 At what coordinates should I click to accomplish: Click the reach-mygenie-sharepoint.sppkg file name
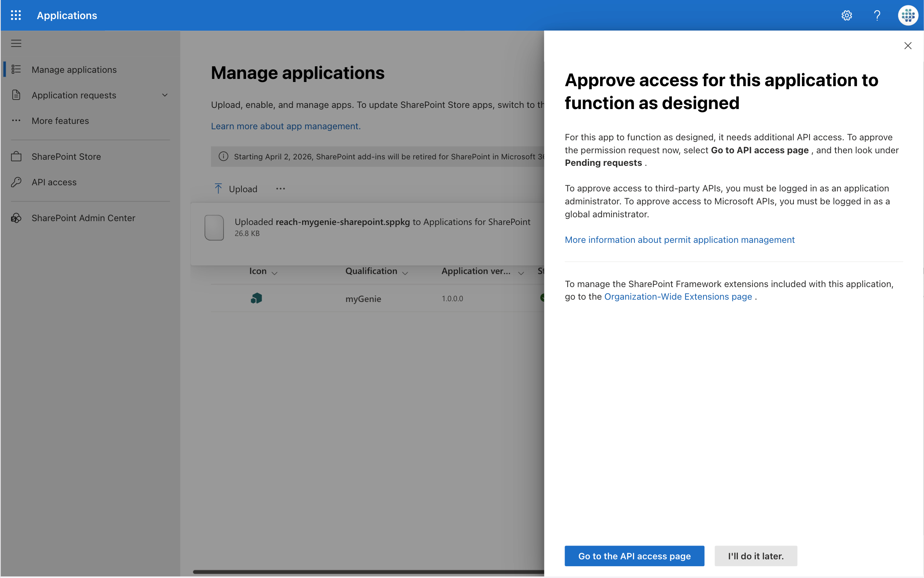point(343,222)
